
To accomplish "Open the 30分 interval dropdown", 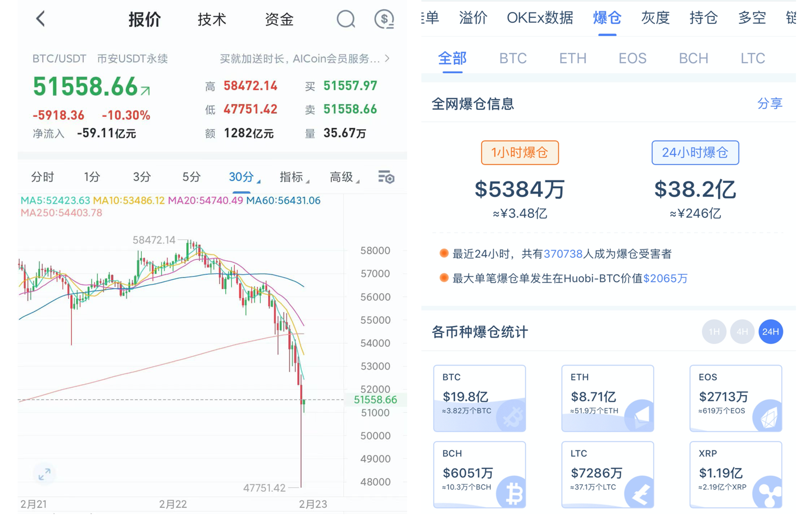I will point(244,177).
